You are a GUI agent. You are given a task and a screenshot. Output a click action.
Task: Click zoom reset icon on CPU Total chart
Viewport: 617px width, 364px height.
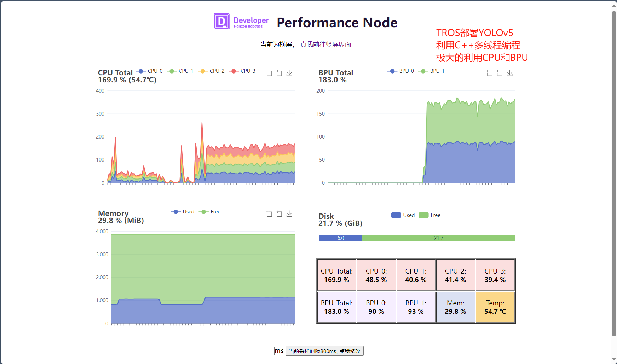[279, 73]
